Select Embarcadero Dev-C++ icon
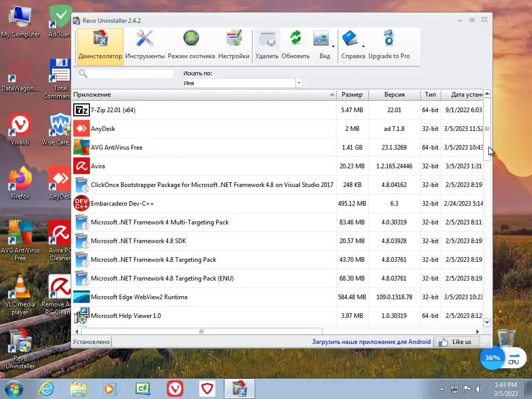Viewport: 532px width, 399px height. 82,204
